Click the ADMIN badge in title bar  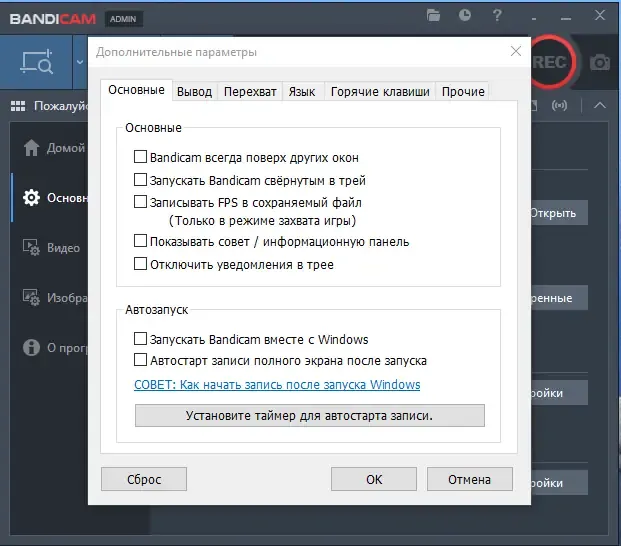tap(124, 19)
